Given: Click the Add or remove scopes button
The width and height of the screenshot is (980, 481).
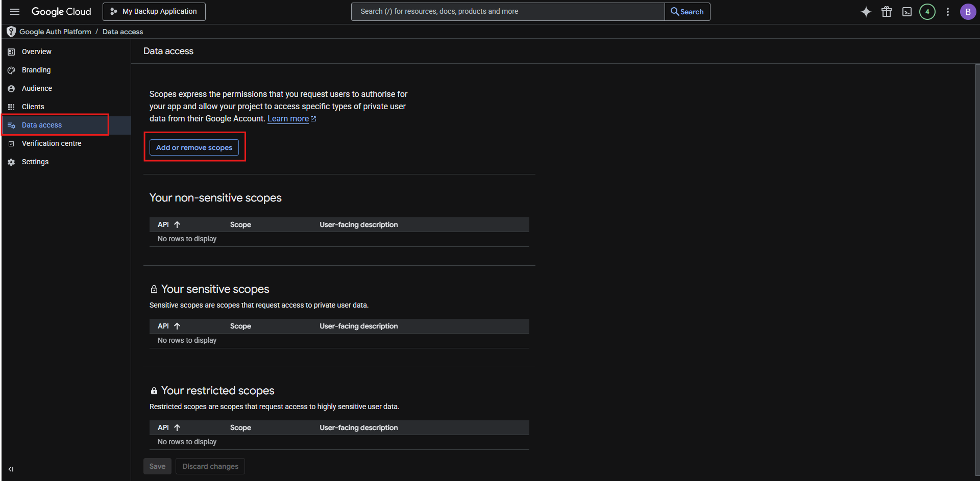Looking at the screenshot, I should [x=194, y=147].
